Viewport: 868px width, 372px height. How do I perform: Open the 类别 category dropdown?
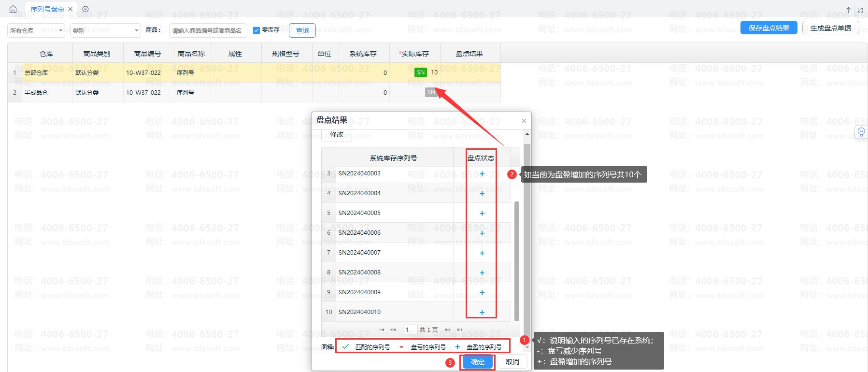point(105,30)
